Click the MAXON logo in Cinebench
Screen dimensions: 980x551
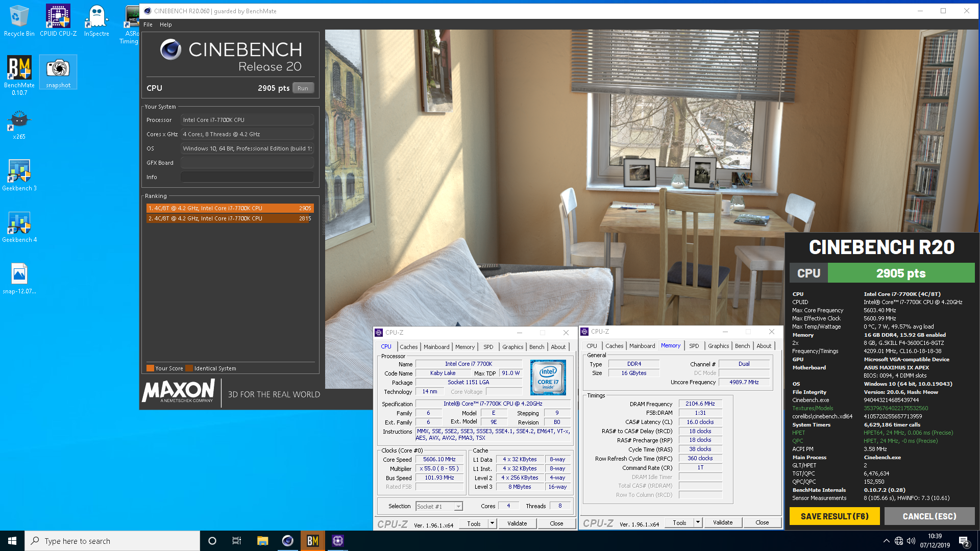179,392
